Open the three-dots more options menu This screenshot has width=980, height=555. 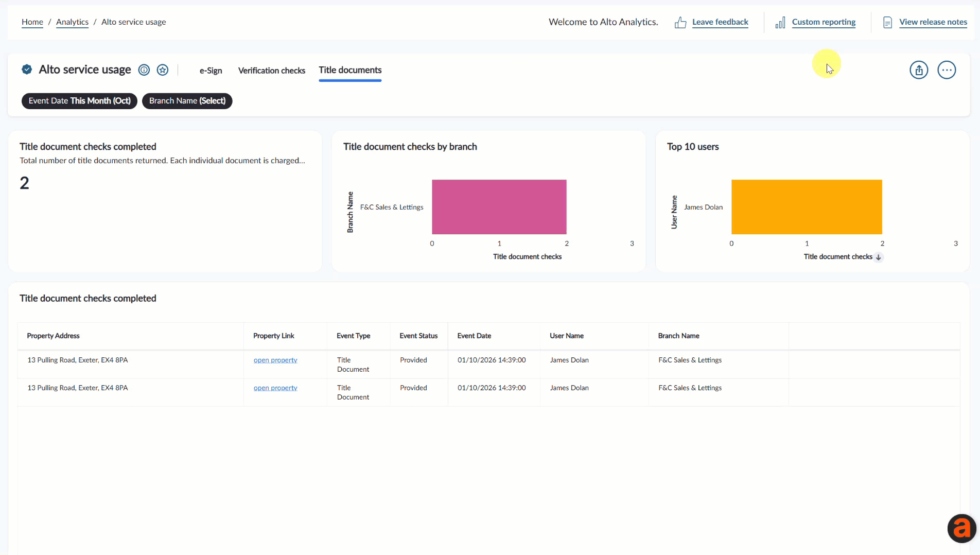[947, 70]
